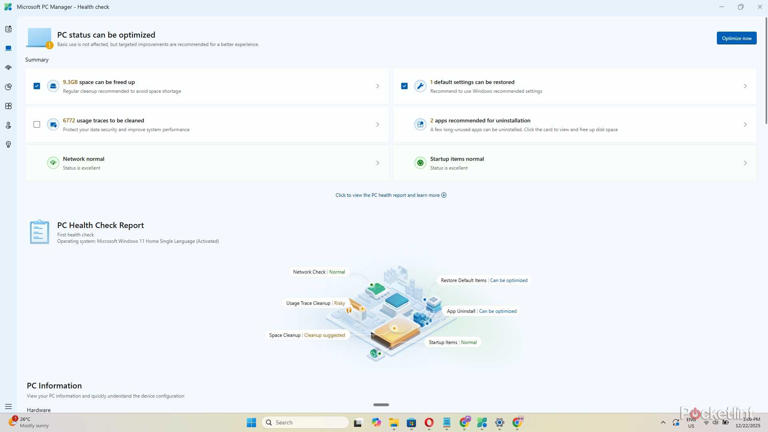The width and height of the screenshot is (768, 432).
Task: Open the Toolbox lightbulb sidebar icon
Action: click(x=8, y=144)
